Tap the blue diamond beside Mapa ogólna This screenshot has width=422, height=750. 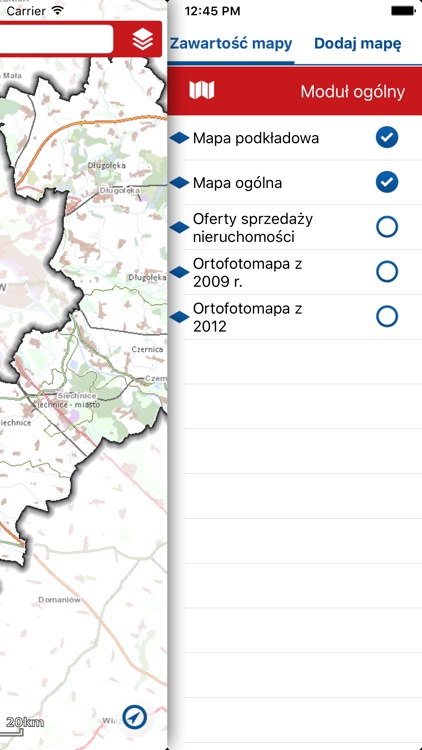pos(179,182)
